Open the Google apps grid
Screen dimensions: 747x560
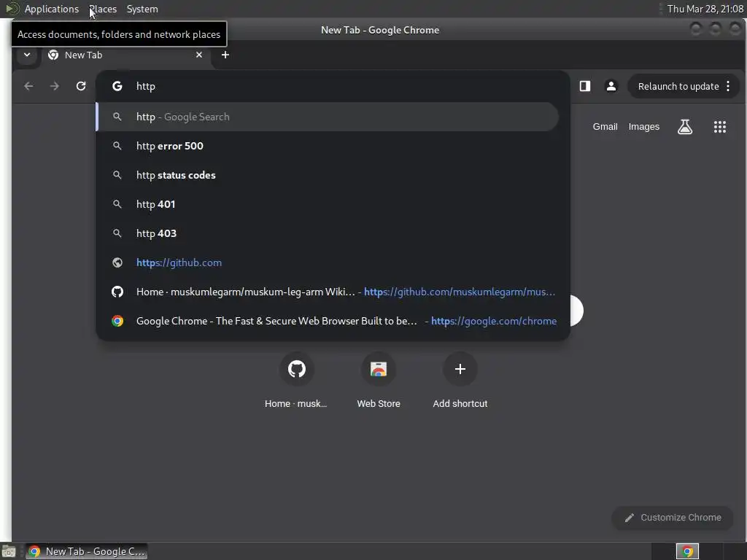pos(720,127)
